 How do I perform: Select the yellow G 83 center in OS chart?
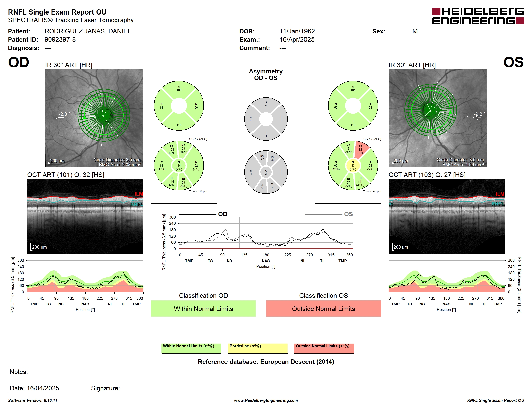(x=353, y=166)
